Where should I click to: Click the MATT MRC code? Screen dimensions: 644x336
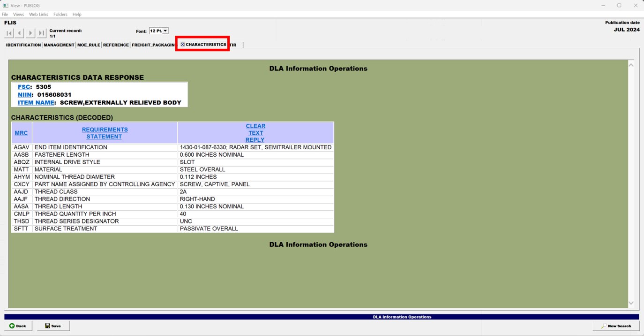(x=22, y=169)
